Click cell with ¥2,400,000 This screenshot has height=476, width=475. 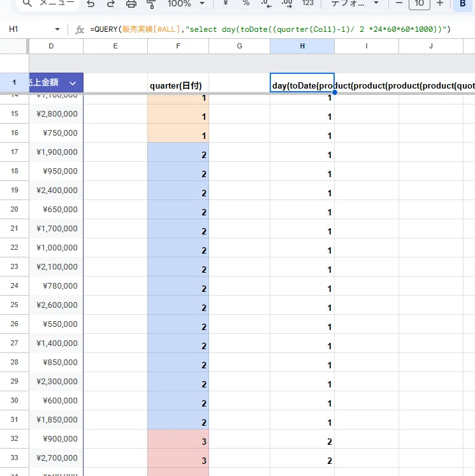(x=56, y=191)
